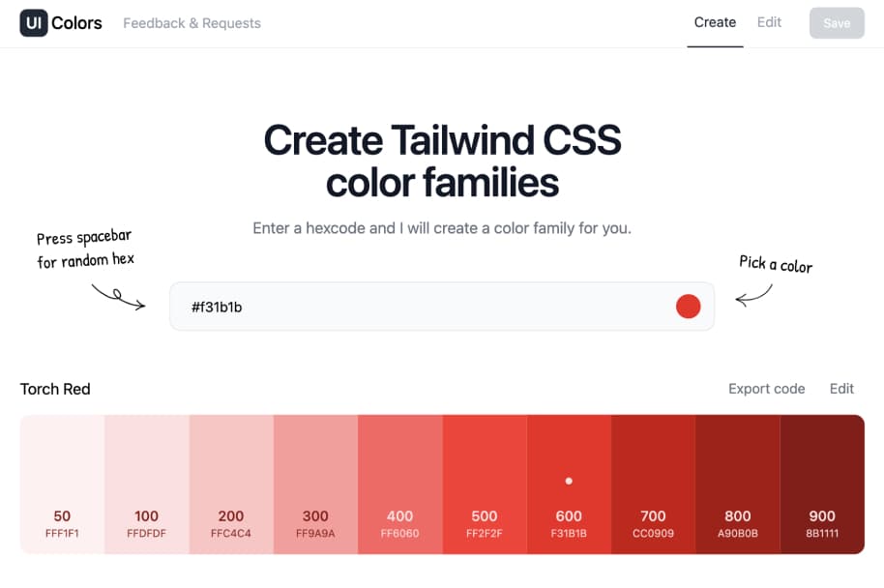Open the red color picker circle

point(689,306)
